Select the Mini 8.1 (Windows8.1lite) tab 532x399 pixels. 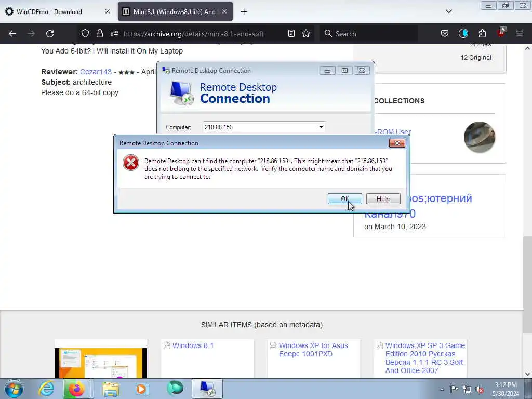(174, 12)
